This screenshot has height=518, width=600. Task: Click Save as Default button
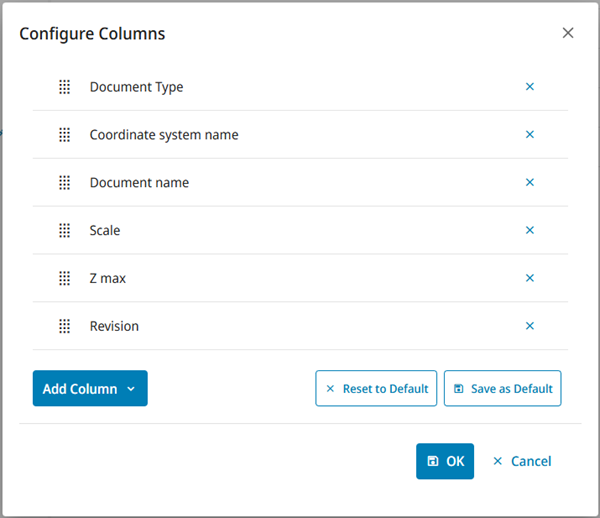pyautogui.click(x=502, y=389)
